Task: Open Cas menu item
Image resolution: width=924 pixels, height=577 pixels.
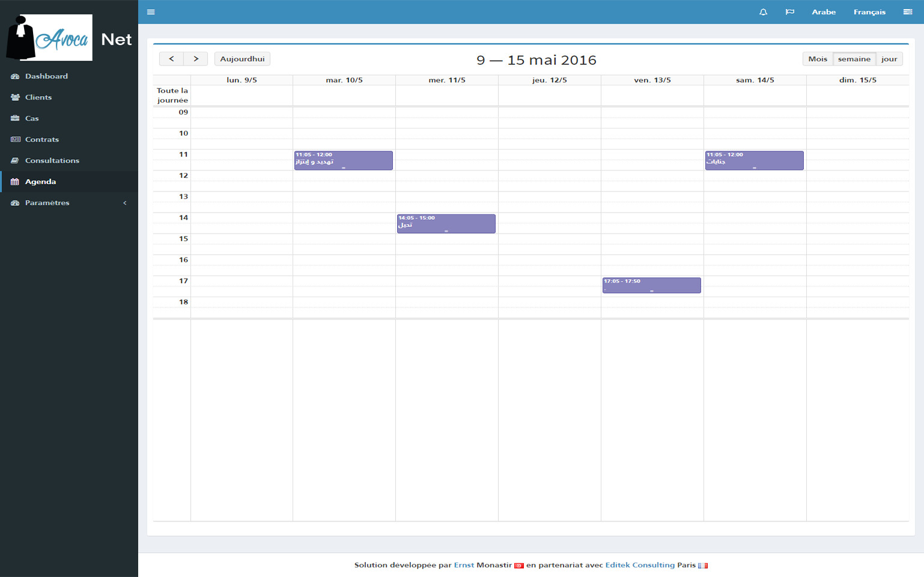Action: pyautogui.click(x=69, y=118)
